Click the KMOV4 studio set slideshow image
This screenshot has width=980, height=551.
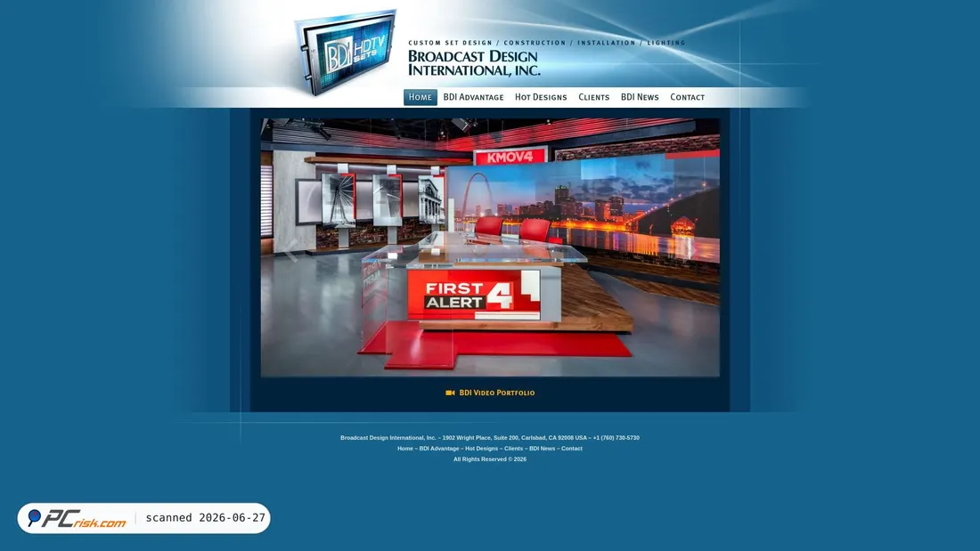(x=490, y=247)
